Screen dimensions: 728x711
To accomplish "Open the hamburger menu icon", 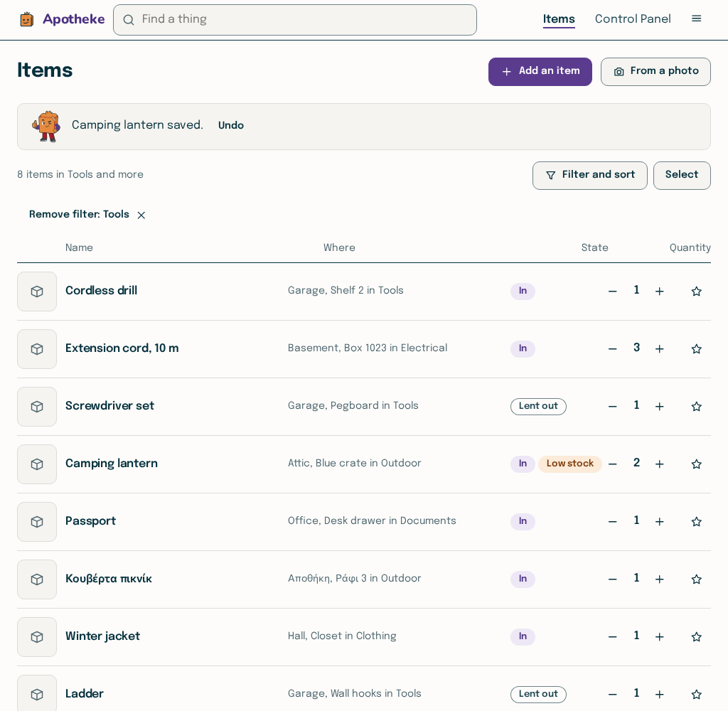I will (696, 19).
